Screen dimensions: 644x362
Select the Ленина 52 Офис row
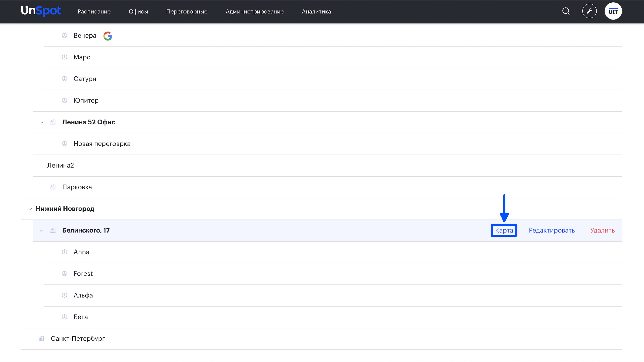coord(327,122)
